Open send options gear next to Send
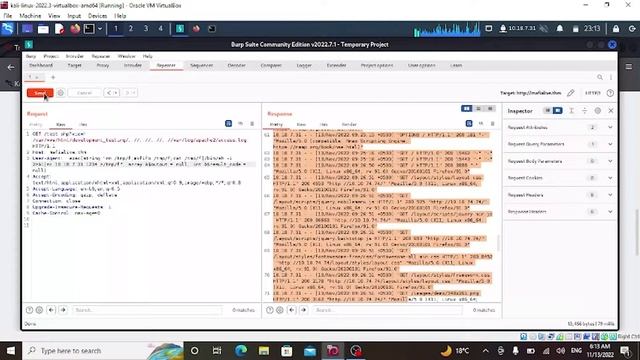The height and width of the screenshot is (360, 640). tap(60, 93)
